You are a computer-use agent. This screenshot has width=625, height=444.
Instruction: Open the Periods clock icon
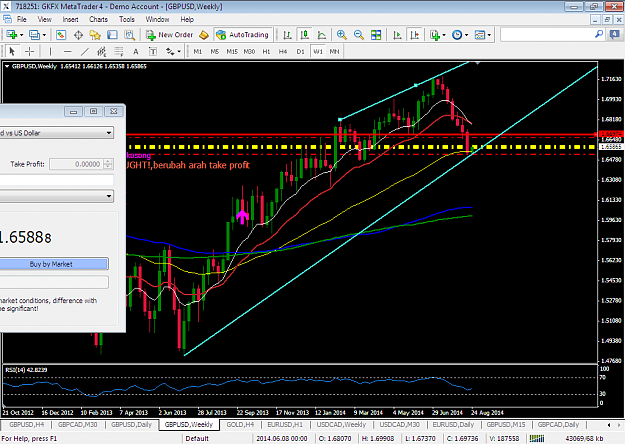(457, 35)
